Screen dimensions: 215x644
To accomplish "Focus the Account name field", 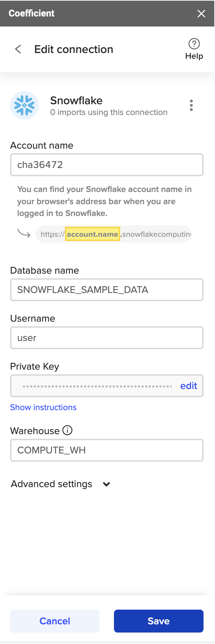I will click(x=106, y=165).
